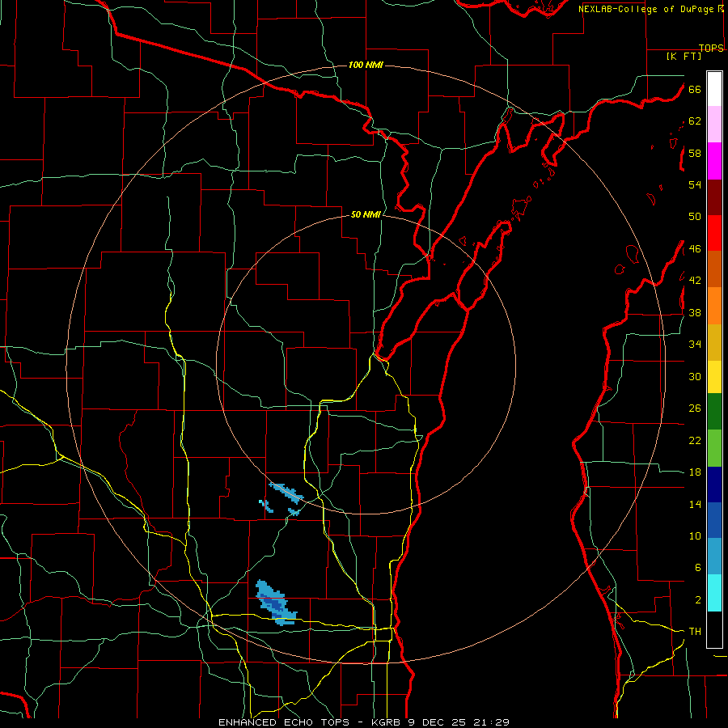Click the TH threshold label on legend
The width and height of the screenshot is (728, 728).
tap(695, 632)
